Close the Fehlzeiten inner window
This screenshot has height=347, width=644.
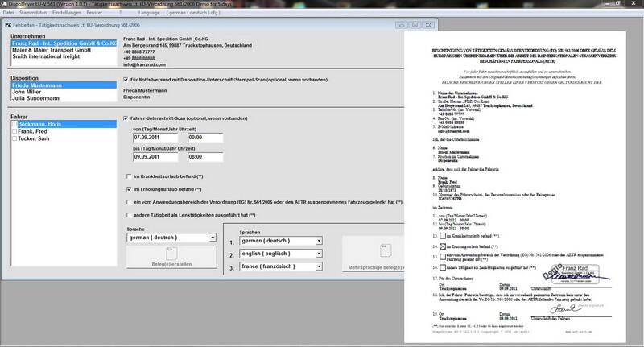[x=428, y=25]
